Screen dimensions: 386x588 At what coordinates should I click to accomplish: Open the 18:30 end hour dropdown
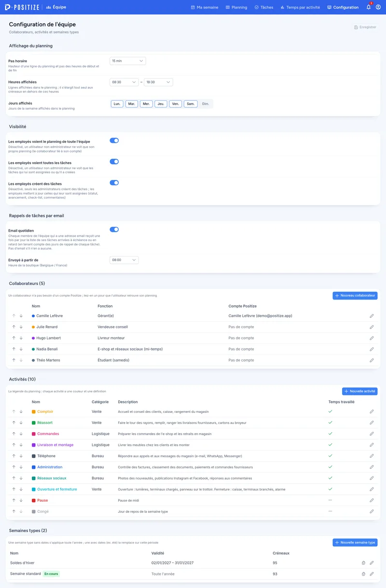pyautogui.click(x=158, y=82)
